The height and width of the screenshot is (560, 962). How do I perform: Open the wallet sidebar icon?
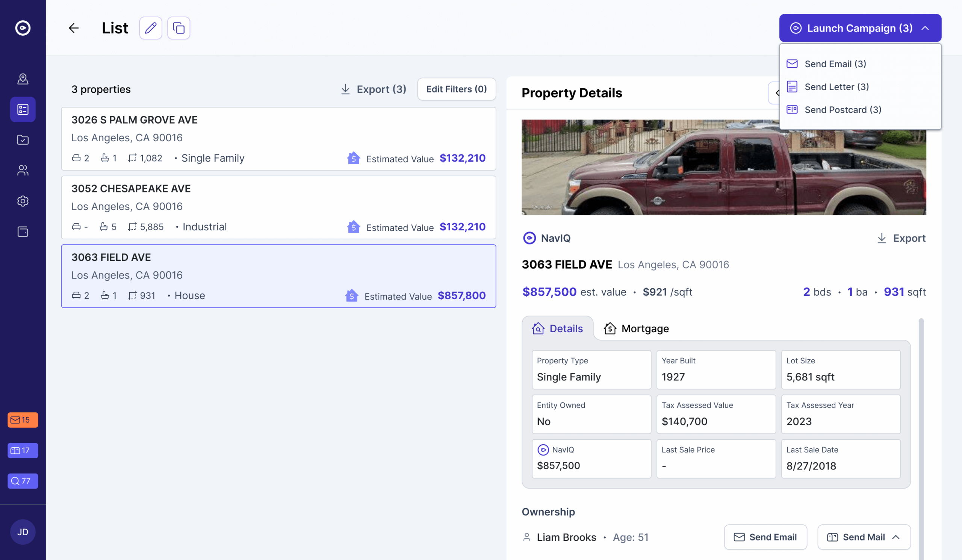tap(23, 232)
